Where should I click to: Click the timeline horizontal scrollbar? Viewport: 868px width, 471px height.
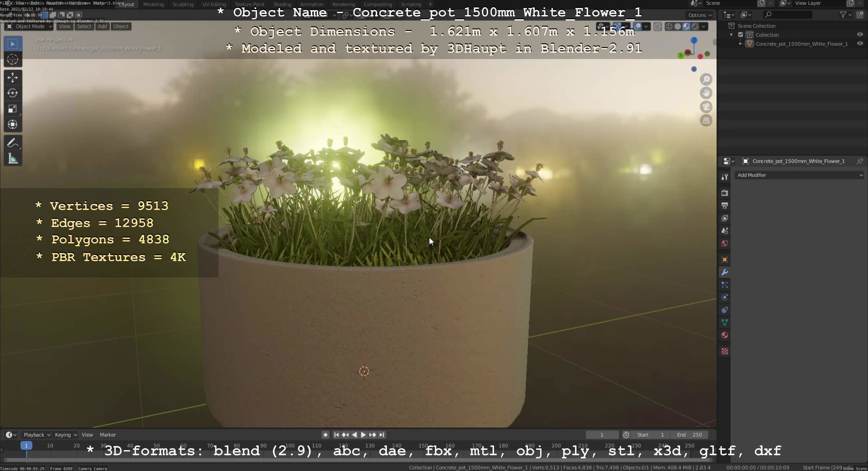[358, 460]
